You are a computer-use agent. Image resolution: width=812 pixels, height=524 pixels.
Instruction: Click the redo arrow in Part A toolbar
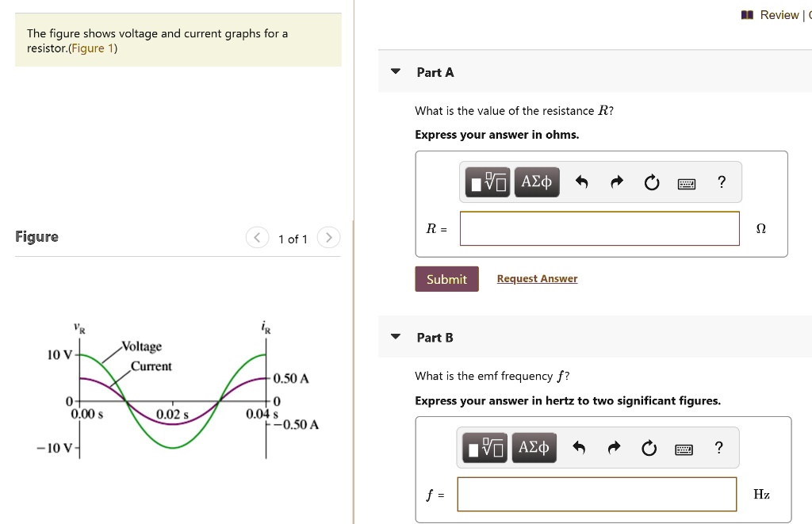point(616,182)
